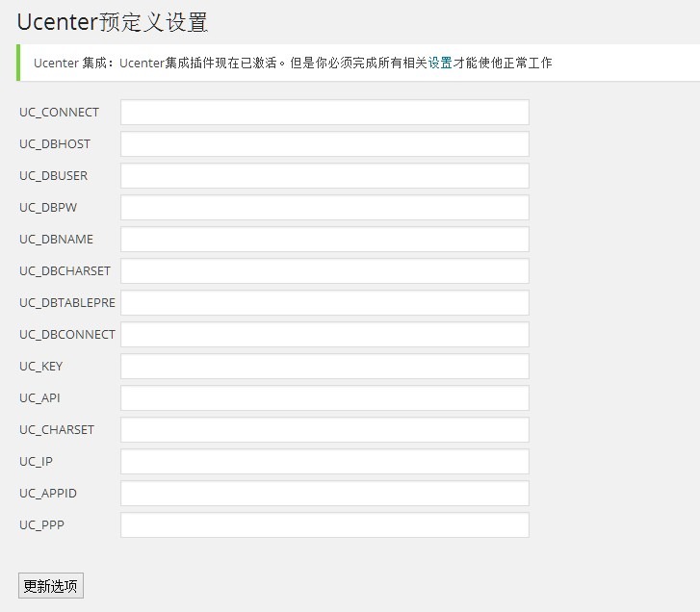The image size is (700, 612).
Task: Click into the UC_API field
Action: [x=324, y=397]
